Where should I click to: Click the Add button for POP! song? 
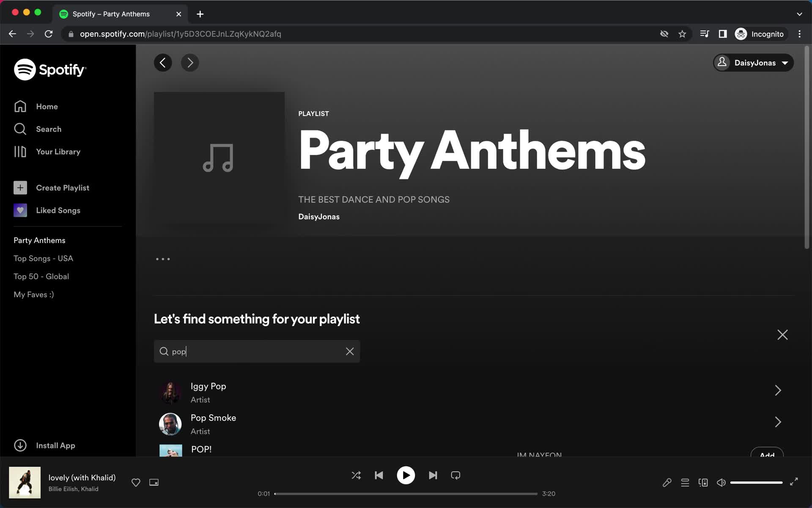click(767, 454)
